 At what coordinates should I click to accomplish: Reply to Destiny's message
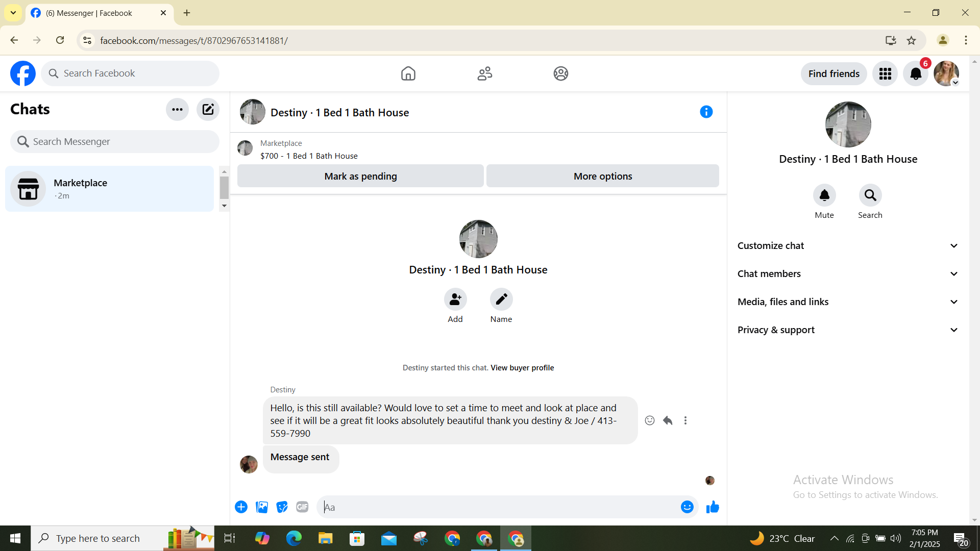668,420
